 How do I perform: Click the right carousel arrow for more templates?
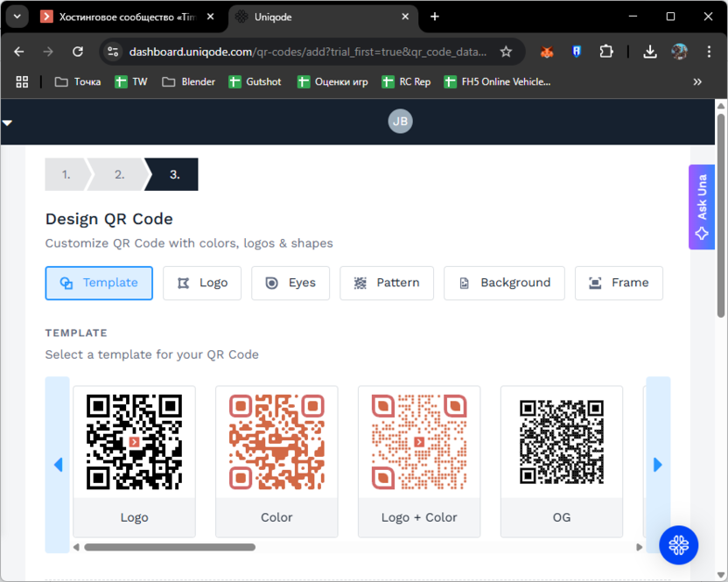657,465
